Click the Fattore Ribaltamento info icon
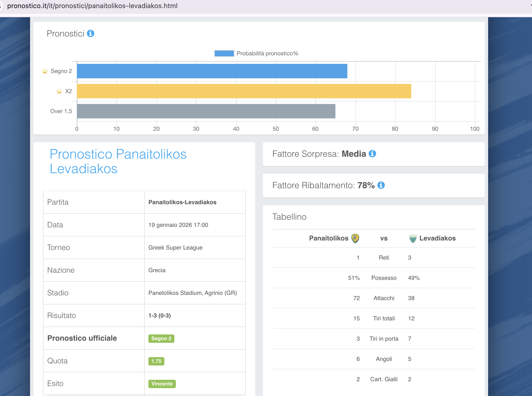 pos(381,185)
